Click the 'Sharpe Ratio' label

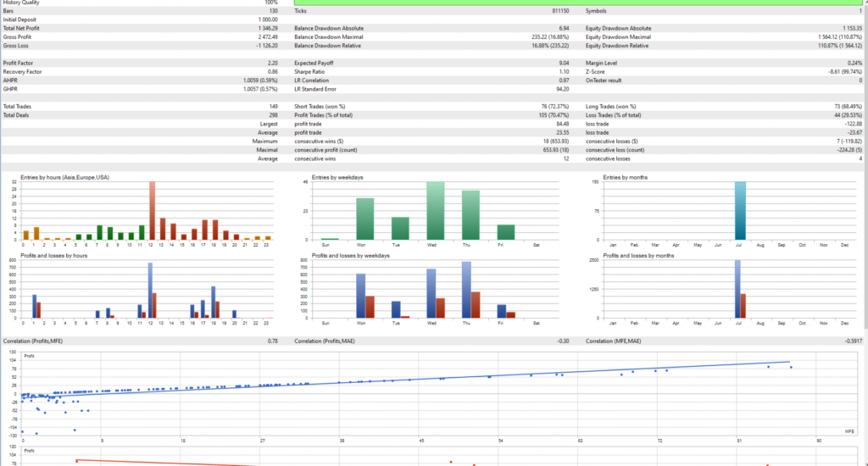tap(309, 72)
